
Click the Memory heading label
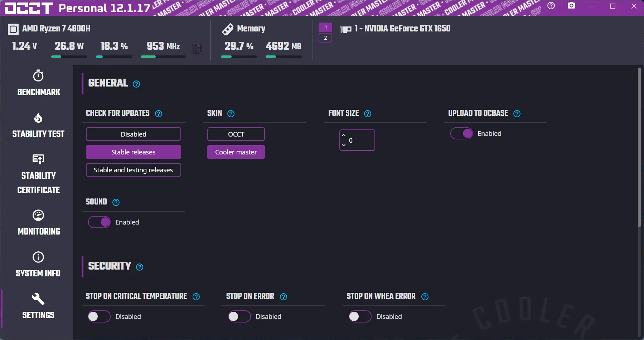point(251,29)
